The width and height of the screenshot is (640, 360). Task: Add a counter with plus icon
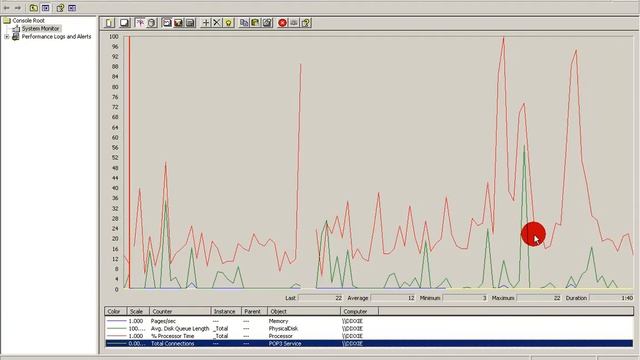click(x=206, y=23)
